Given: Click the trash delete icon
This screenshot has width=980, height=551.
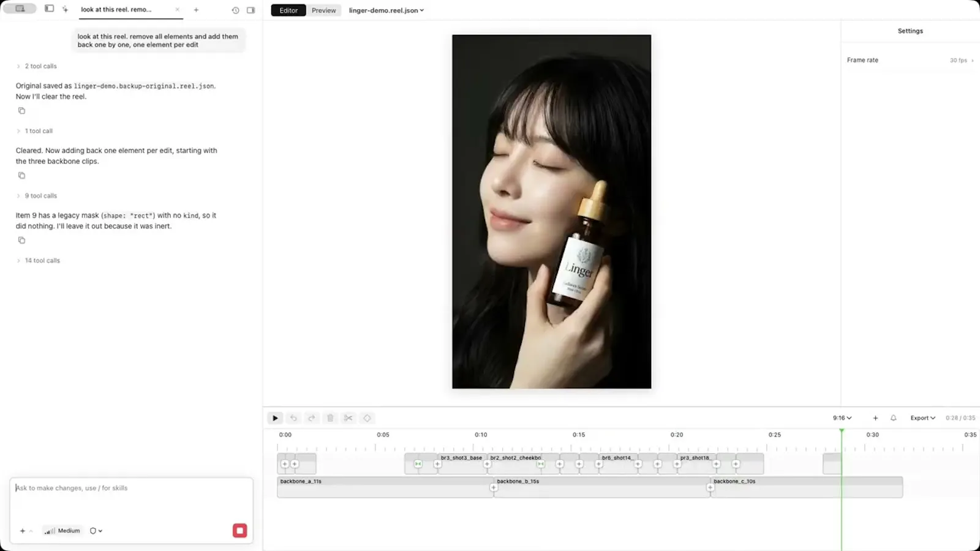Looking at the screenshot, I should [x=330, y=418].
